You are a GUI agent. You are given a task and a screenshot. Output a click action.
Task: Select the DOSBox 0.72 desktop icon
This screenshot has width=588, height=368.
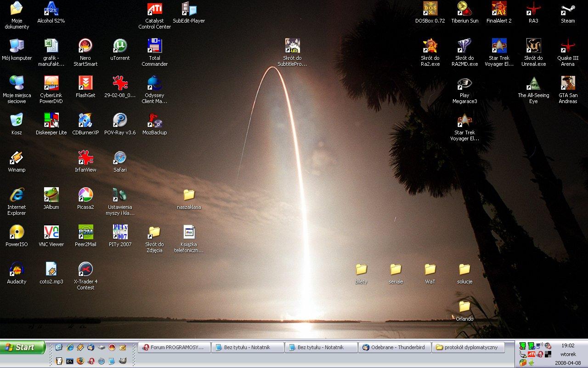430,12
